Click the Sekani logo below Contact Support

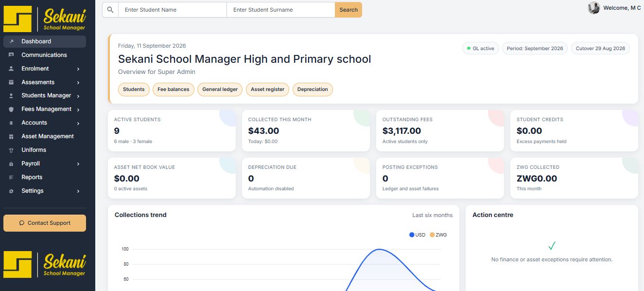pos(44,264)
